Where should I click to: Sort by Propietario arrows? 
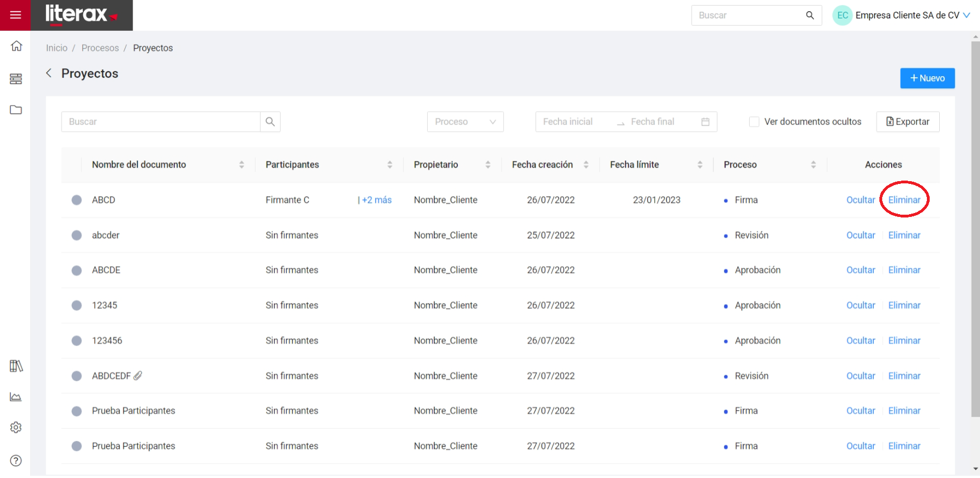click(x=488, y=164)
